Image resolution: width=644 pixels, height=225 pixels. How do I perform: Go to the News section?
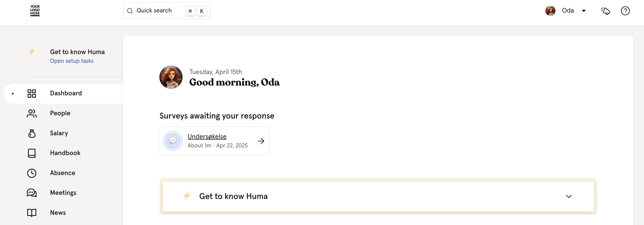click(58, 213)
